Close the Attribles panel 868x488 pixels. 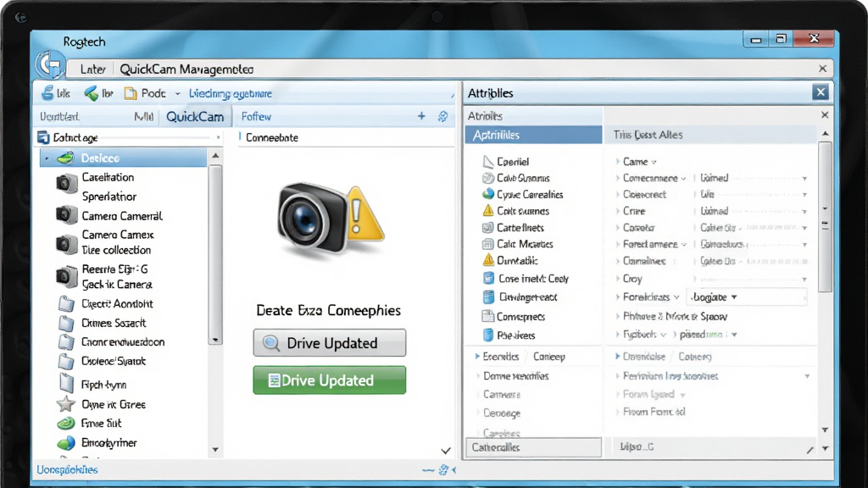coord(821,92)
